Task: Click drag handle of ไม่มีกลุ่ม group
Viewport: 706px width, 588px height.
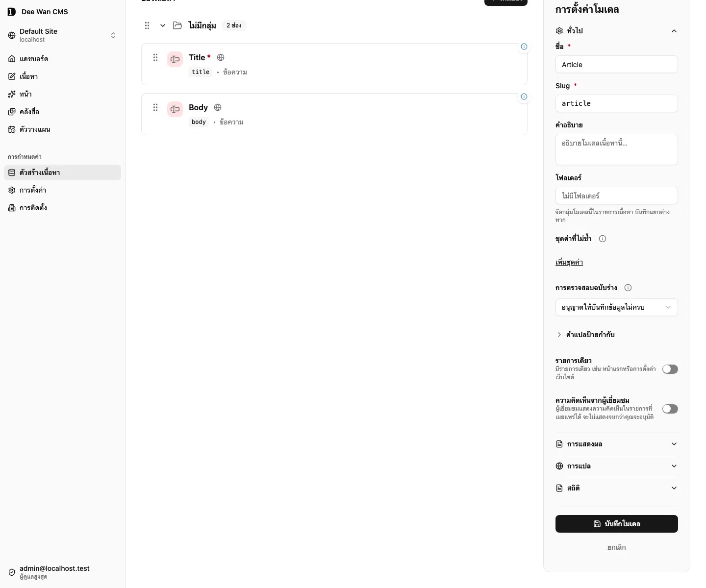Action: tap(147, 25)
